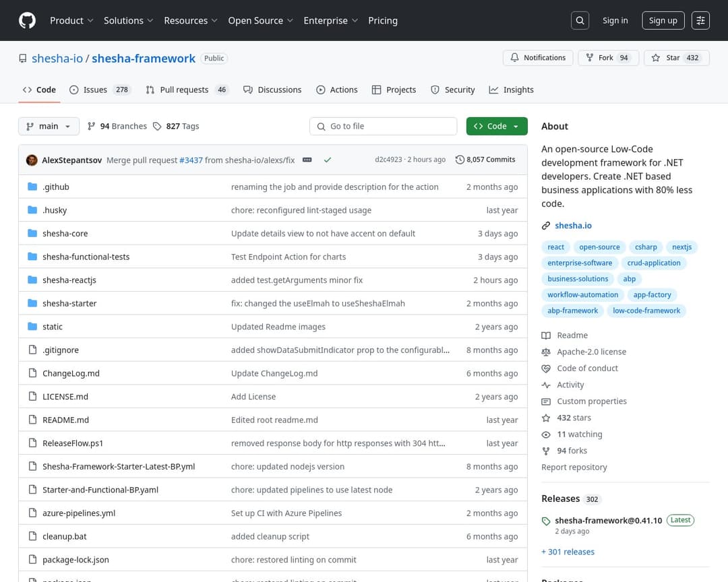This screenshot has width=728, height=582.
Task: Open the Enterprise dropdown menu
Action: pos(330,20)
